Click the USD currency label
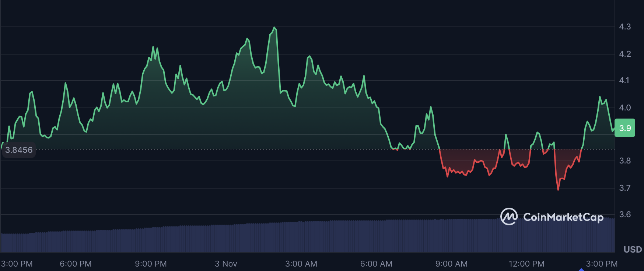 (633, 249)
